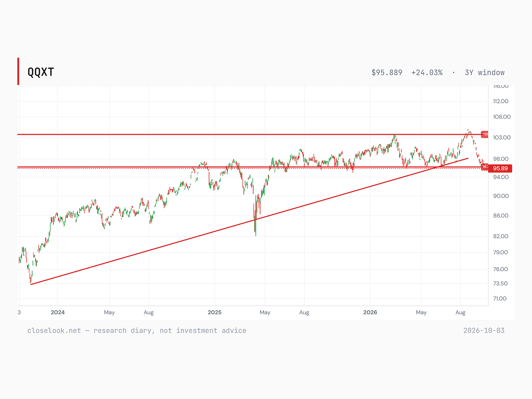Click the small red 103 line tag
532x399 pixels.
485,134
